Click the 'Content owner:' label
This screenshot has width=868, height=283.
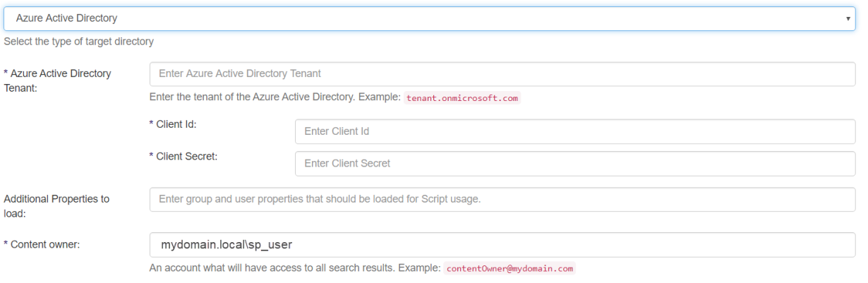tap(45, 244)
